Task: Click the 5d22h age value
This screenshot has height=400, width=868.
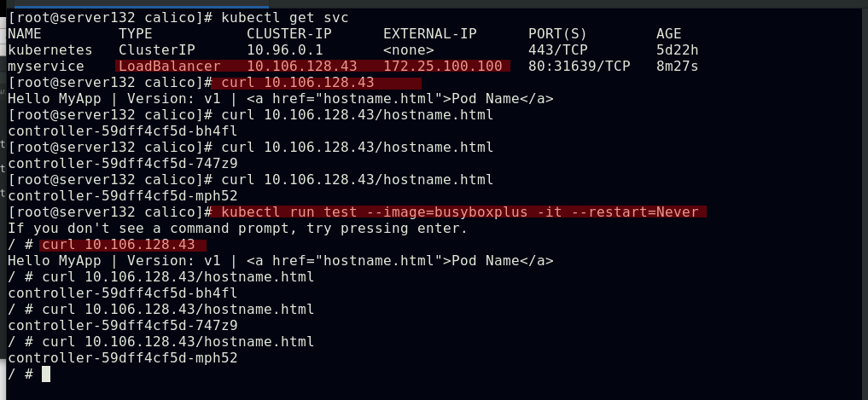Action: point(677,50)
